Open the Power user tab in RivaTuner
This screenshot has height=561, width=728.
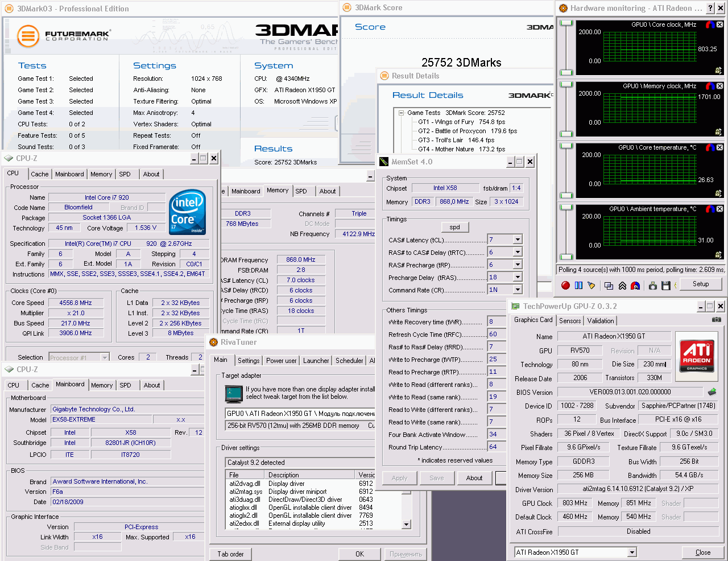(x=282, y=361)
